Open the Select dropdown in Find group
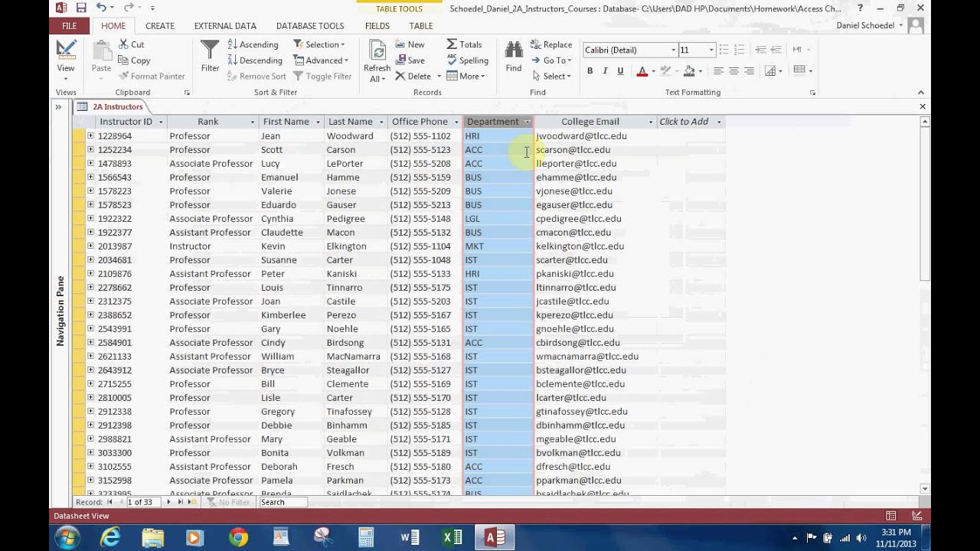980x551 pixels. 550,77
